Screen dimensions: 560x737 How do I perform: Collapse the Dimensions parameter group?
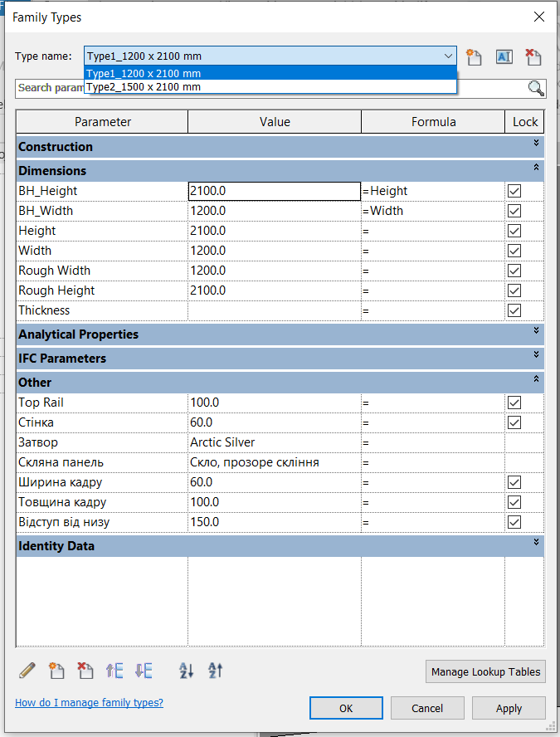pos(537,168)
